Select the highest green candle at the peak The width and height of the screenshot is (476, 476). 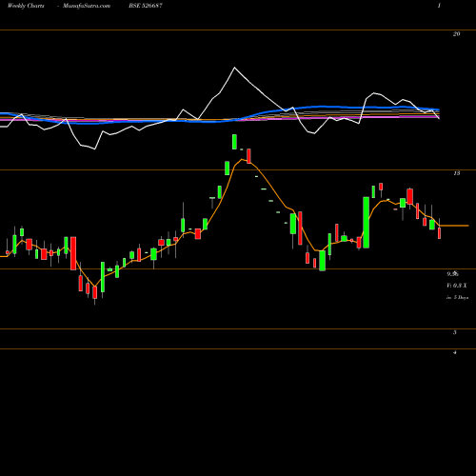234,142
